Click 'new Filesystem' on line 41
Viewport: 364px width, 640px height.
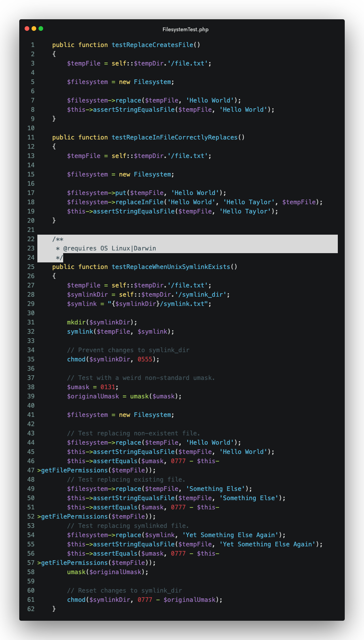[x=145, y=415]
